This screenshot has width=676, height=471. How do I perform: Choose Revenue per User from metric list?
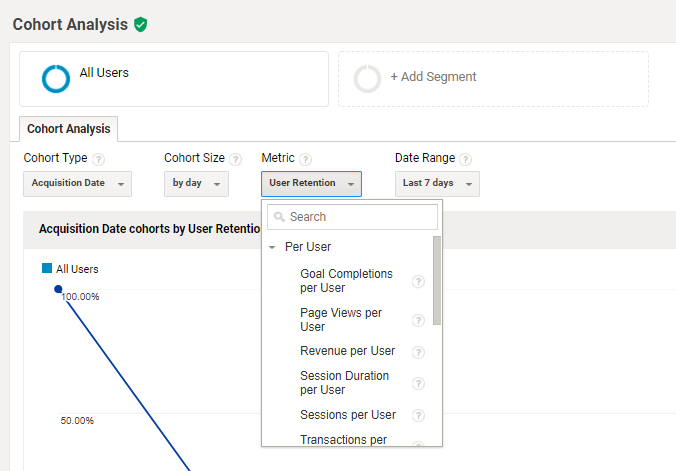pos(347,351)
